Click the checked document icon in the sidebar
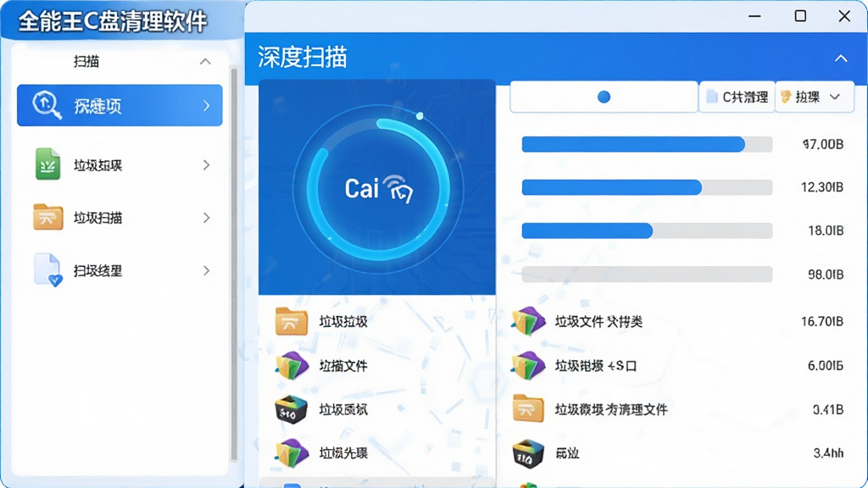The width and height of the screenshot is (868, 488). pos(48,270)
